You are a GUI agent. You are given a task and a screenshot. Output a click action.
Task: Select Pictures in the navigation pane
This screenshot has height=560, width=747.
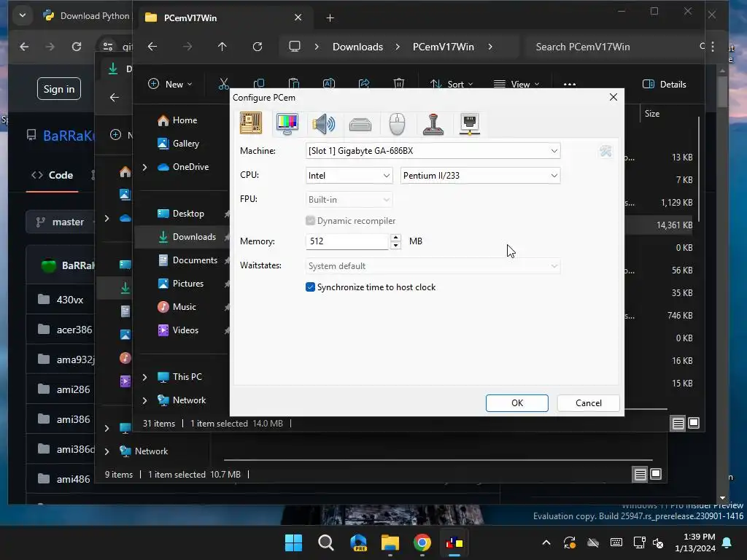pos(187,284)
